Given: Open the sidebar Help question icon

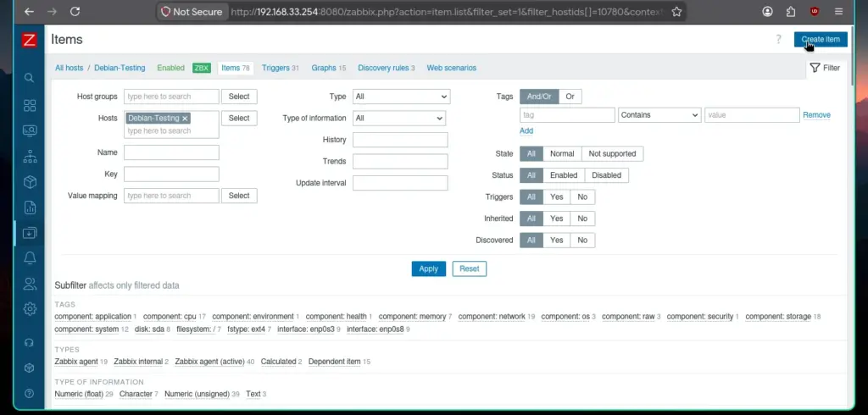Looking at the screenshot, I should [30, 394].
